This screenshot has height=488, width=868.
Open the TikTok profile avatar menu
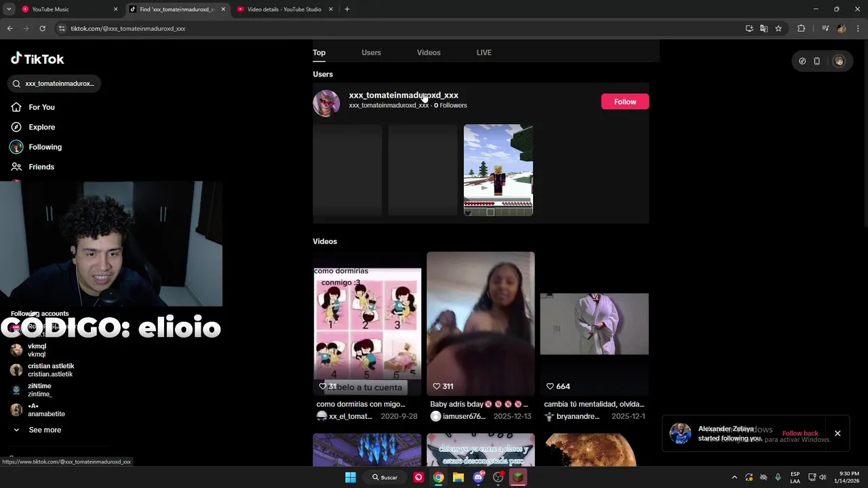click(x=839, y=61)
